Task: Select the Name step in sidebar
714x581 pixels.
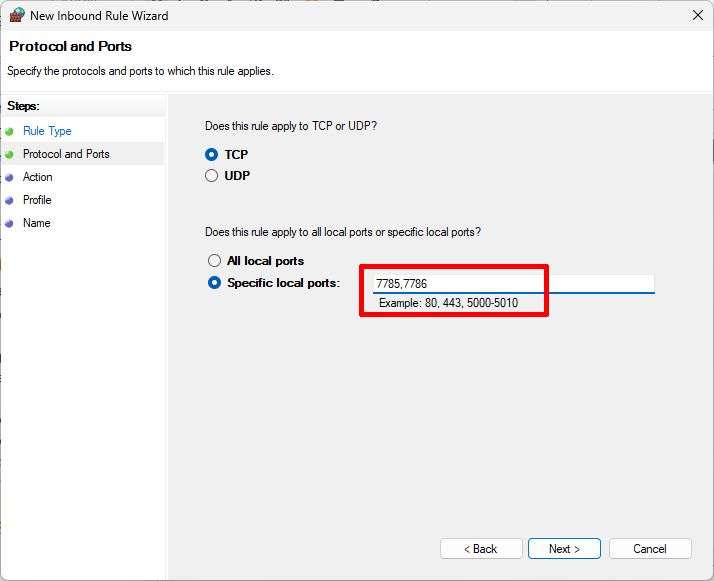Action: [37, 223]
